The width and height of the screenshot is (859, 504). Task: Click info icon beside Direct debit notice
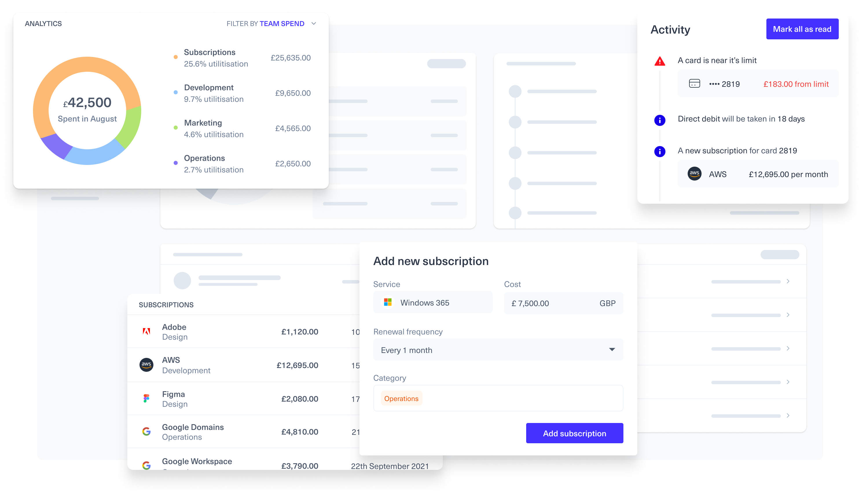click(x=660, y=120)
